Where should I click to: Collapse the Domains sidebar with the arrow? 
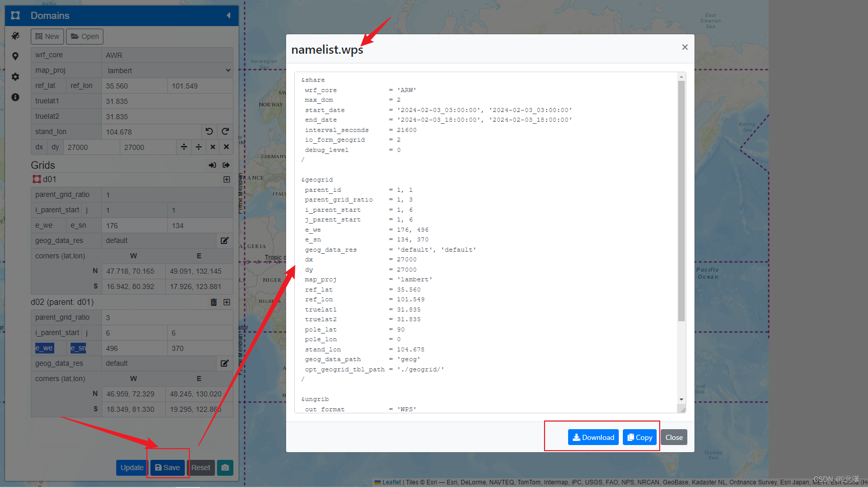click(229, 15)
